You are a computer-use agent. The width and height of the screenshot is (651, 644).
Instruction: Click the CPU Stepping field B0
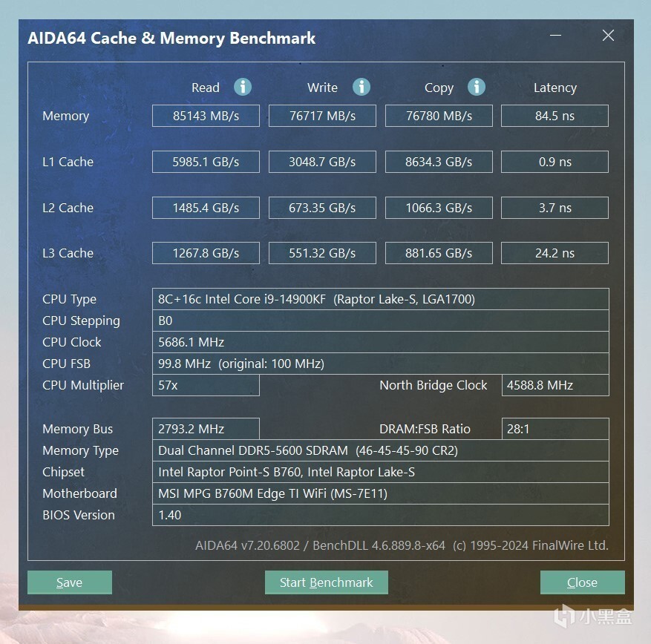(381, 321)
